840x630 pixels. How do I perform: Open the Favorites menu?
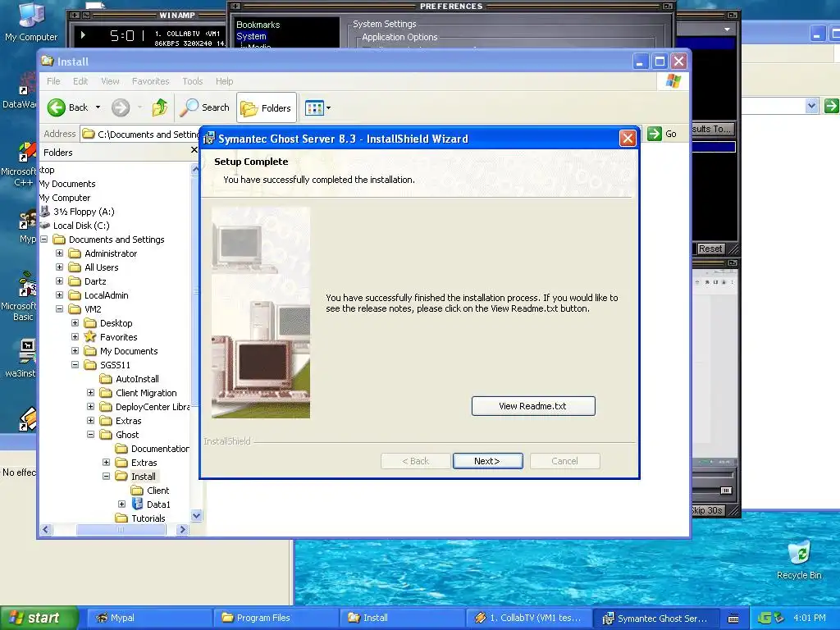pos(151,81)
